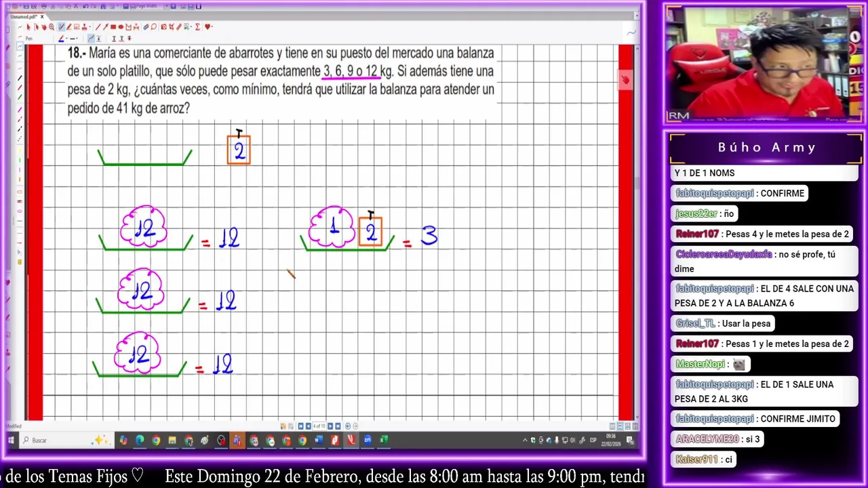Viewport: 868px width, 488px height.
Task: Click the page number field '4 of 10'
Action: (x=319, y=426)
